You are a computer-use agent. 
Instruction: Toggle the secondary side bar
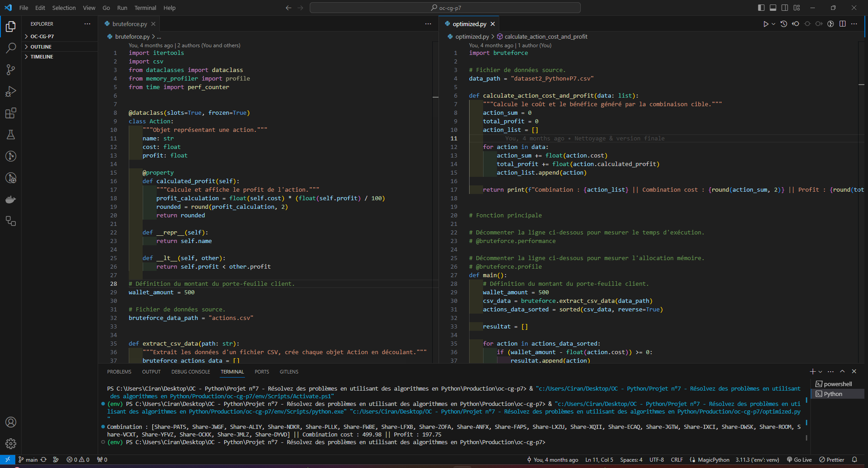click(x=785, y=8)
